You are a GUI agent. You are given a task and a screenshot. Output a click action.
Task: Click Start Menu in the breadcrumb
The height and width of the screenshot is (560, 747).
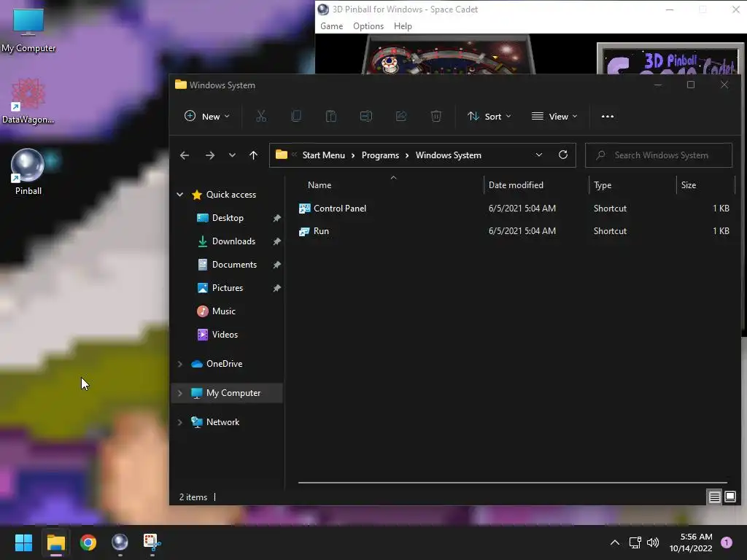point(323,155)
